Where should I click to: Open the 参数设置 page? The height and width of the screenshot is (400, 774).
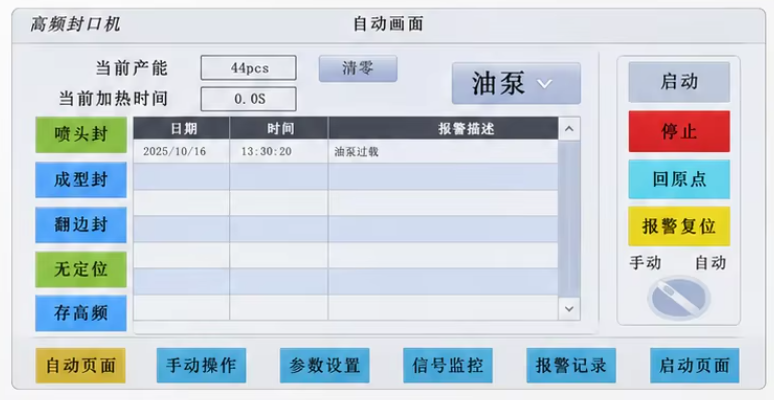[325, 365]
